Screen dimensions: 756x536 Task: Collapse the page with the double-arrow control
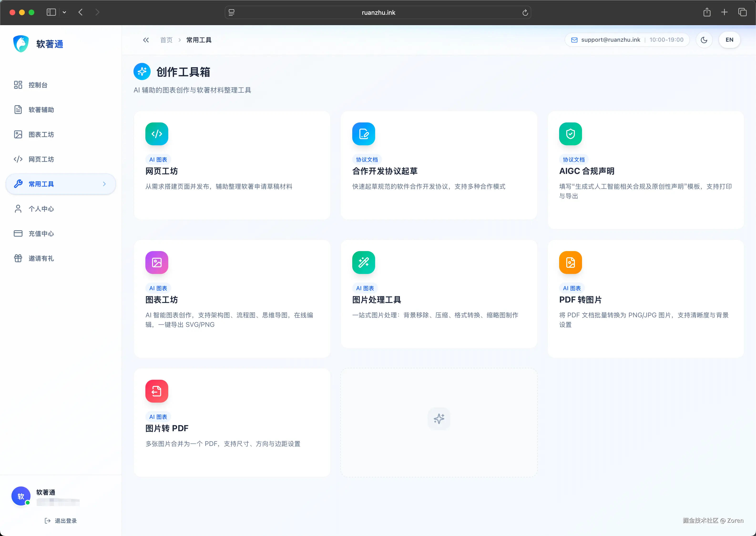coord(146,40)
